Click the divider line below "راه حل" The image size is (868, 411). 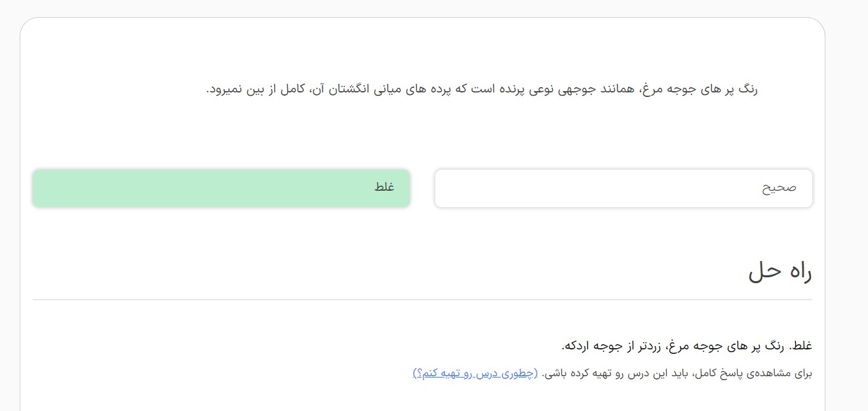click(422, 300)
